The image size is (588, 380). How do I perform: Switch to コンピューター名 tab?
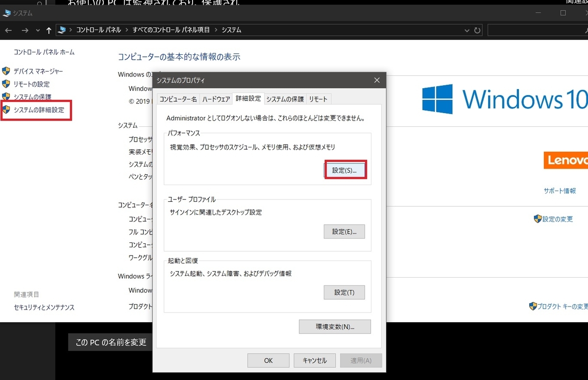(x=178, y=99)
